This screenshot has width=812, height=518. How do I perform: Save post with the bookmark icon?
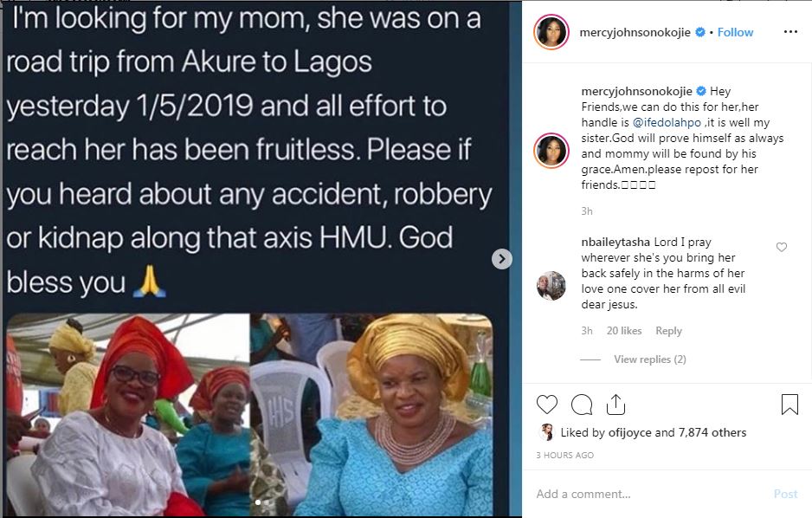(789, 405)
